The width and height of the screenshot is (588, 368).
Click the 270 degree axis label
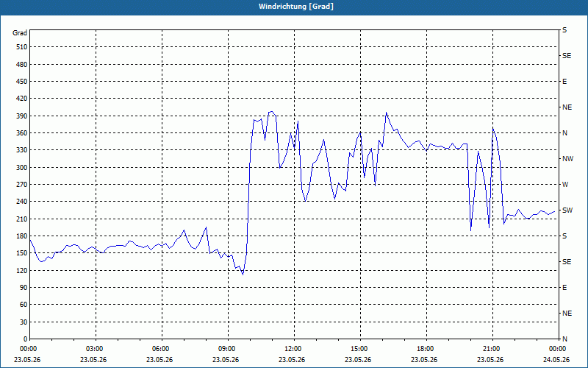22,185
